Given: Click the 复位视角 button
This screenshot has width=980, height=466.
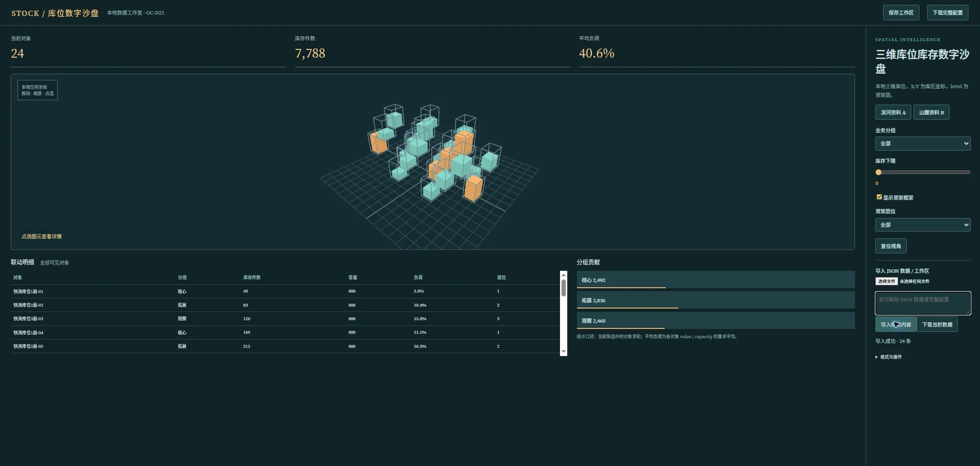Looking at the screenshot, I should tap(890, 246).
